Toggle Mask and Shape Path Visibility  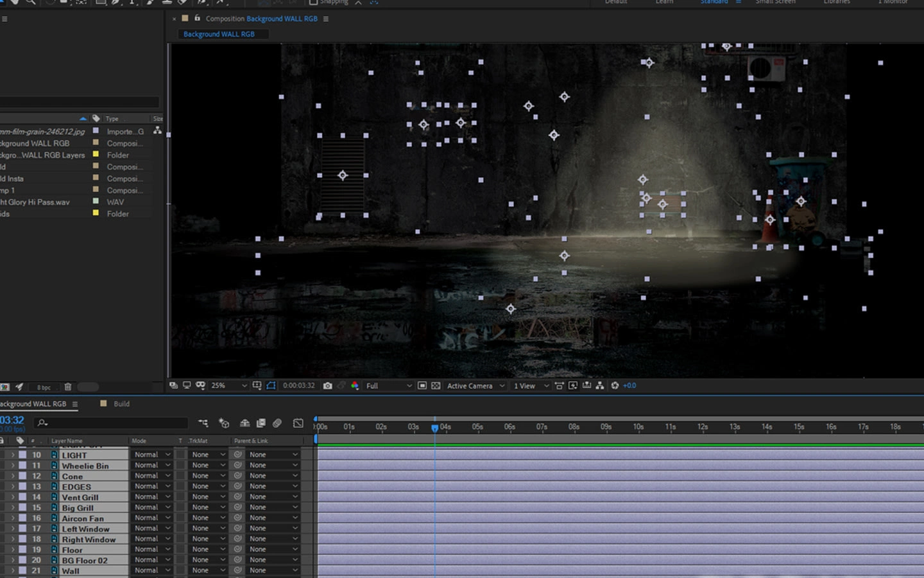point(271,385)
